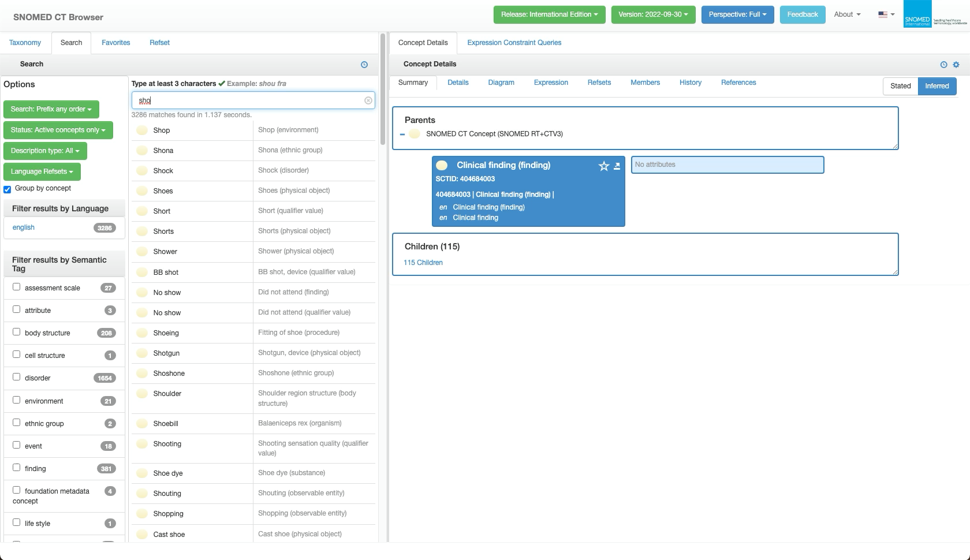Click the circle icon in Clinical finding header
Image resolution: width=970 pixels, height=560 pixels.
tap(442, 166)
